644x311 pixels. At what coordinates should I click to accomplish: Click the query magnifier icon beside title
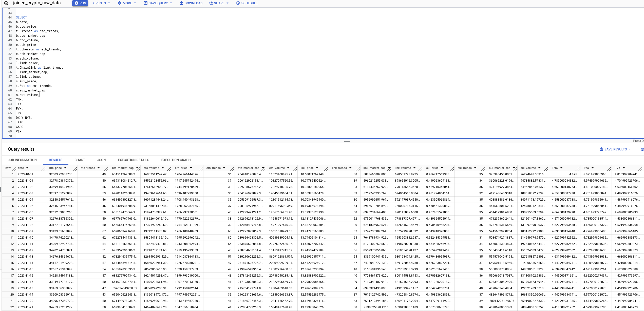6,3
